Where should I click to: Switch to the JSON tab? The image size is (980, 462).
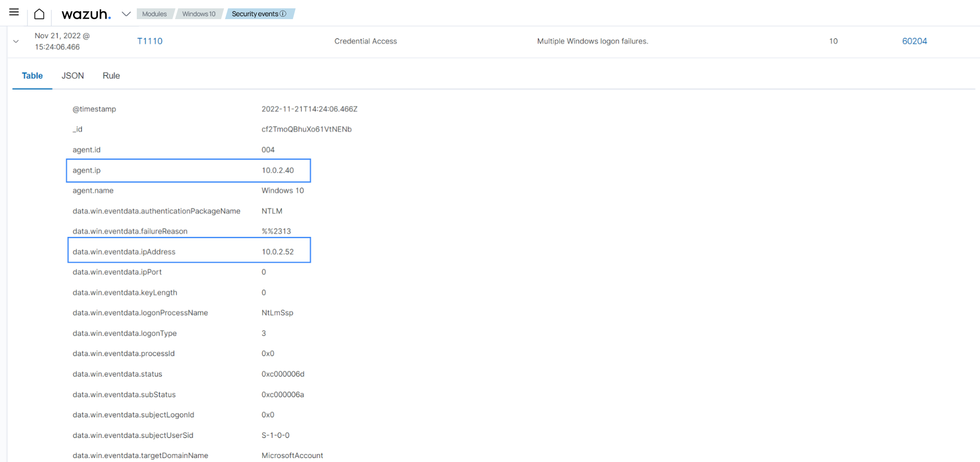coord(73,76)
